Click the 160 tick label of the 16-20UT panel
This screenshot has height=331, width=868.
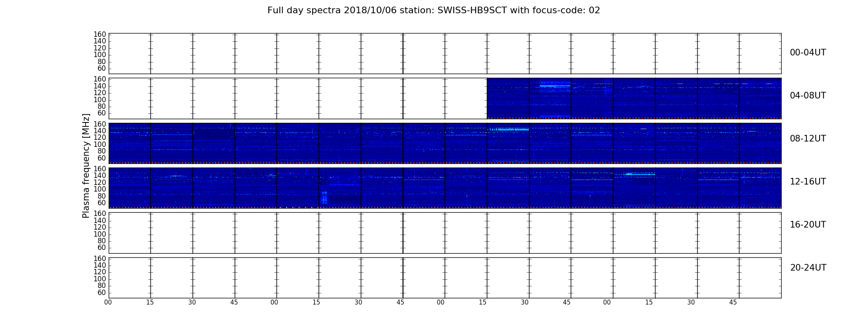coord(100,213)
